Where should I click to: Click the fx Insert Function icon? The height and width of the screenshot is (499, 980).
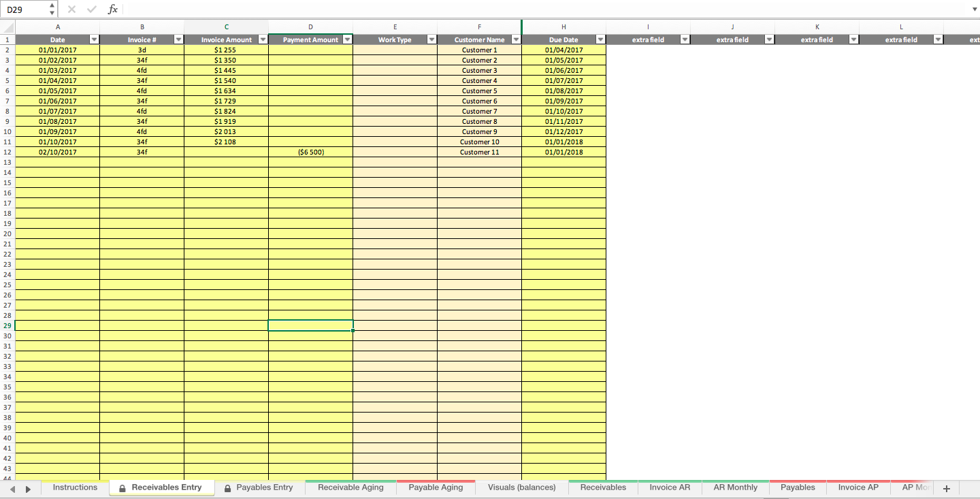click(113, 8)
